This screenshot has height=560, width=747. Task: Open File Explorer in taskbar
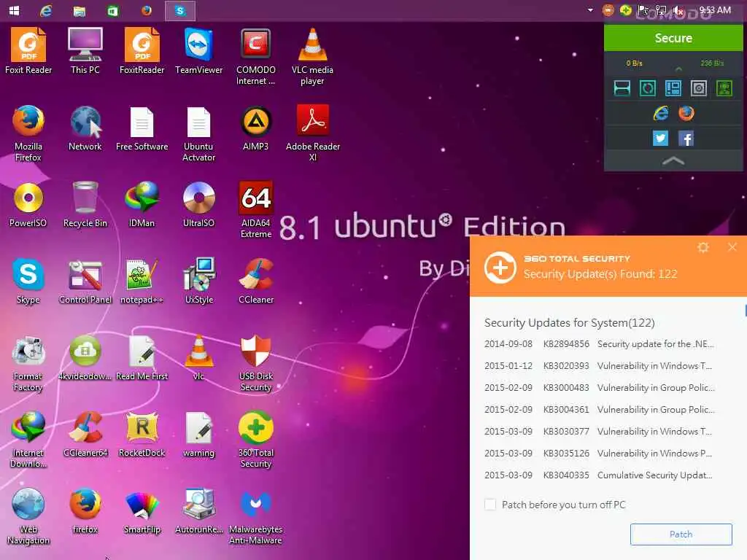80,10
